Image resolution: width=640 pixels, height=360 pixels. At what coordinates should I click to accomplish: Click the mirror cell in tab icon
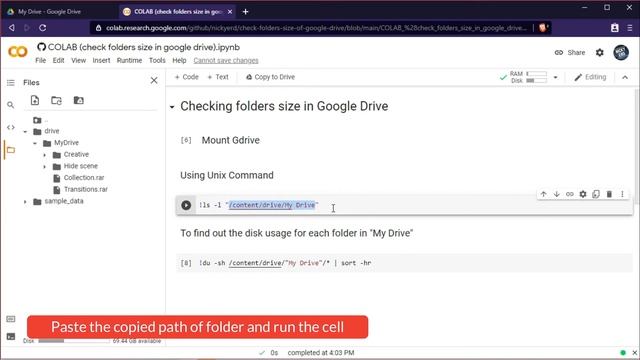click(596, 194)
